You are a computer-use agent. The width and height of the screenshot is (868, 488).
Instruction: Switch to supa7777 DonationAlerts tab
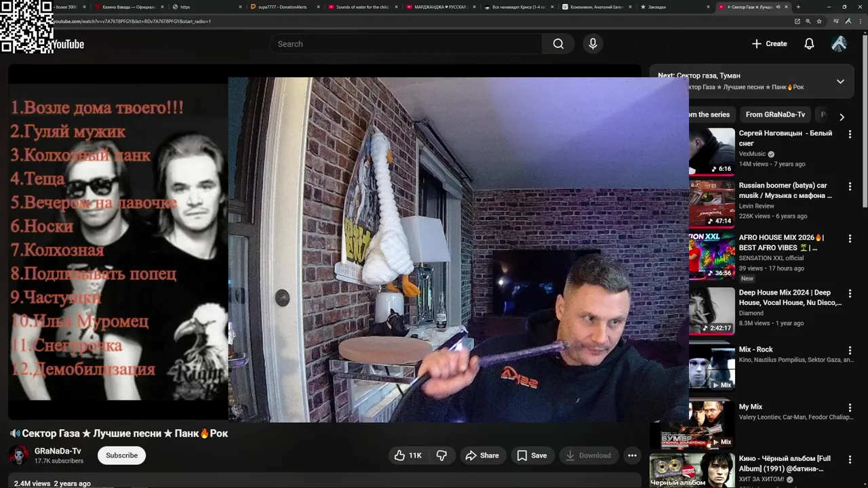(x=285, y=7)
